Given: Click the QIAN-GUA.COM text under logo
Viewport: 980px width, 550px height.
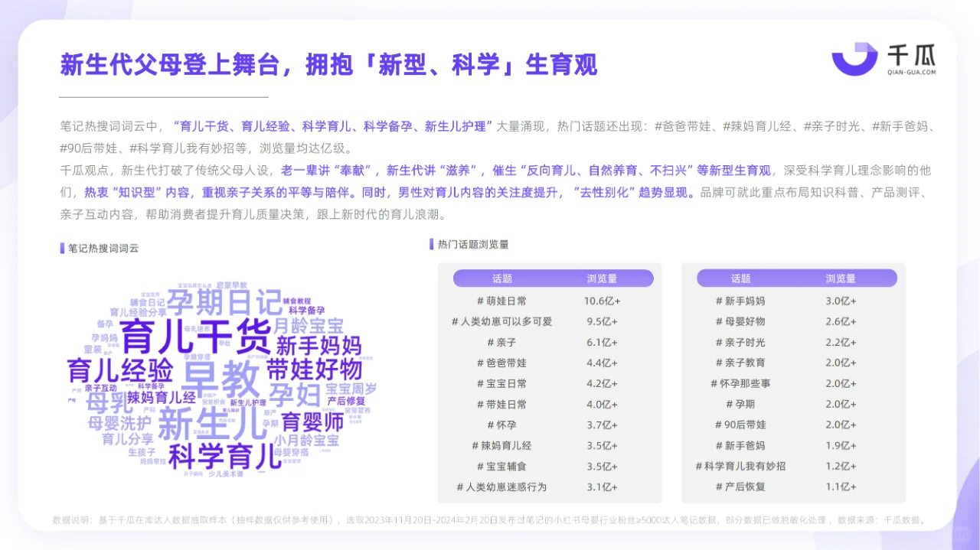Looking at the screenshot, I should [x=911, y=72].
